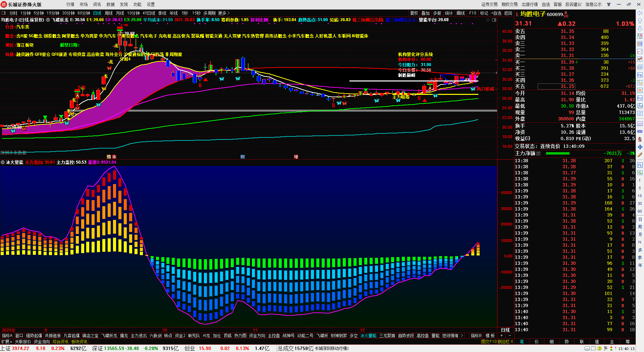Click the message window icon in status bar
The width and height of the screenshot is (644, 352).
click(587, 349)
